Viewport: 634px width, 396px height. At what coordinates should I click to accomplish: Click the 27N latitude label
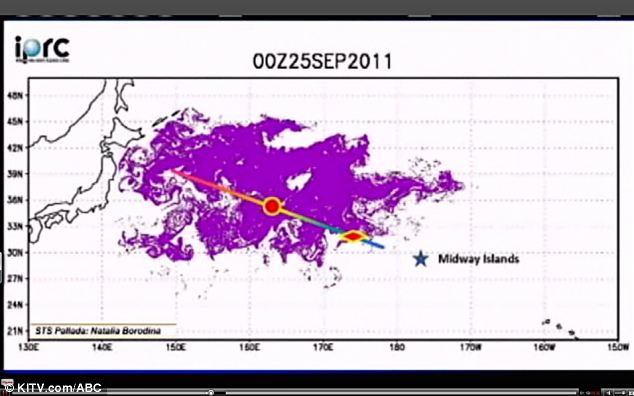click(15, 279)
